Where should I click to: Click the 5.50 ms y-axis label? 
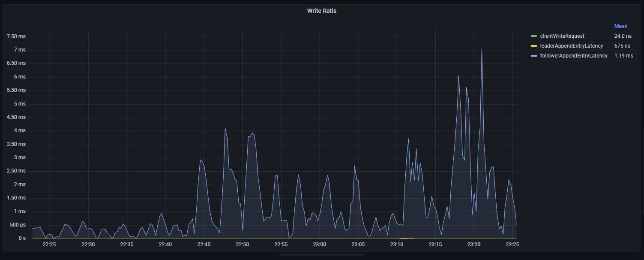click(16, 90)
